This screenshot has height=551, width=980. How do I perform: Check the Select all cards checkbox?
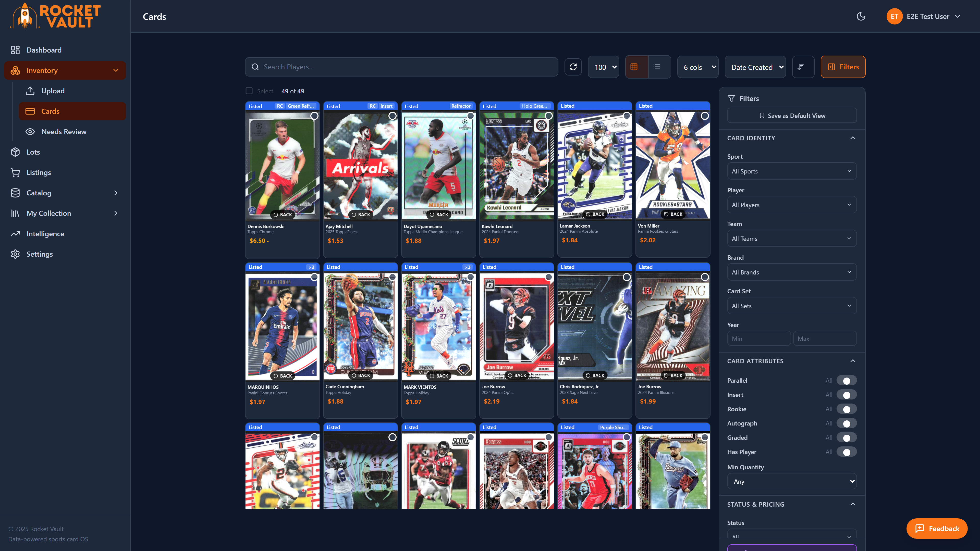point(249,91)
